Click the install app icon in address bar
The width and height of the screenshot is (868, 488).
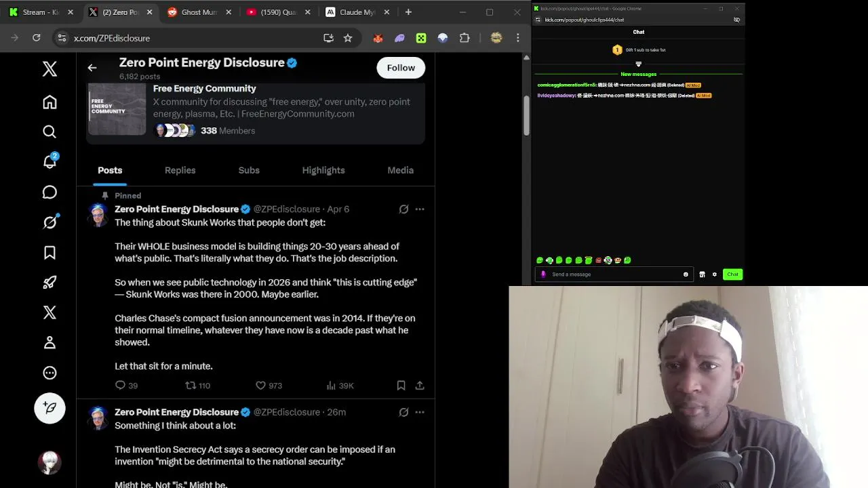coord(329,38)
